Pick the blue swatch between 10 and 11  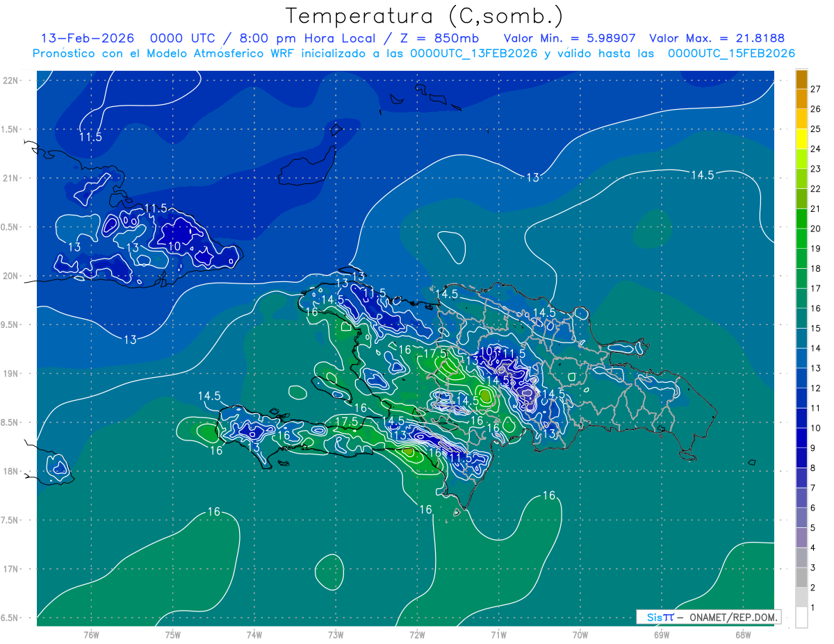tap(801, 418)
